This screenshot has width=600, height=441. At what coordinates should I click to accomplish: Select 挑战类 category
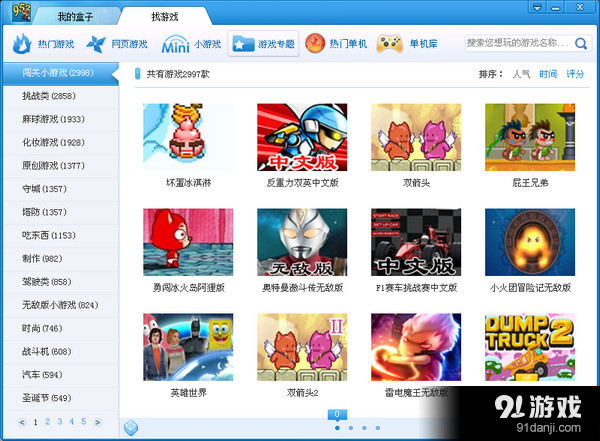pos(60,96)
